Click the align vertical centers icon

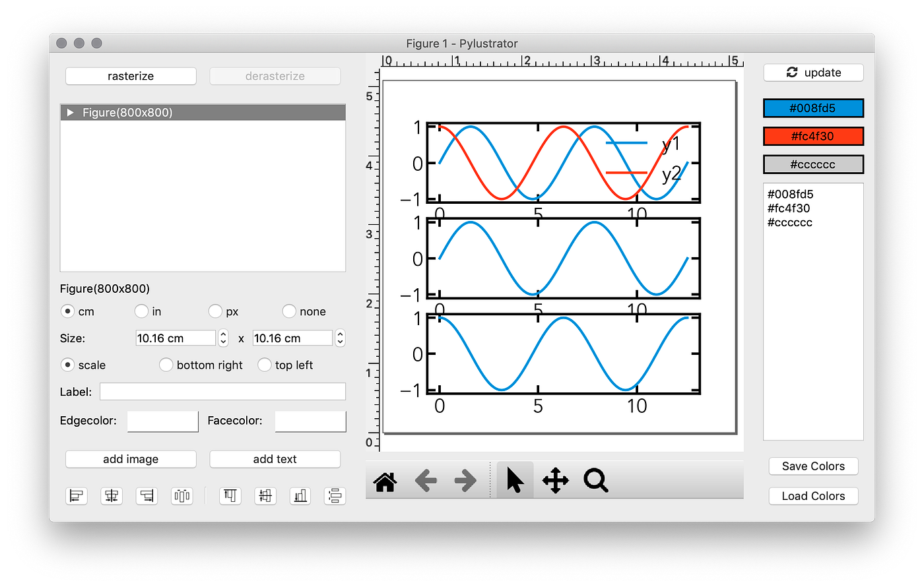[x=265, y=496]
